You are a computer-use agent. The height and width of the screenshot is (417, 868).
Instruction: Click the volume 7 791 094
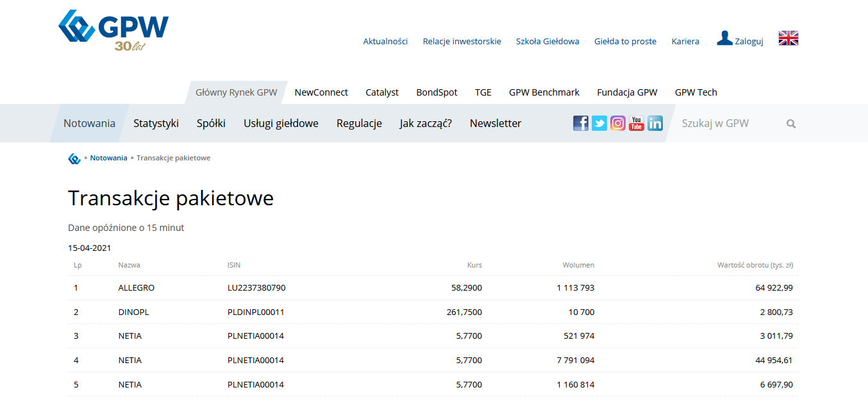[576, 361]
